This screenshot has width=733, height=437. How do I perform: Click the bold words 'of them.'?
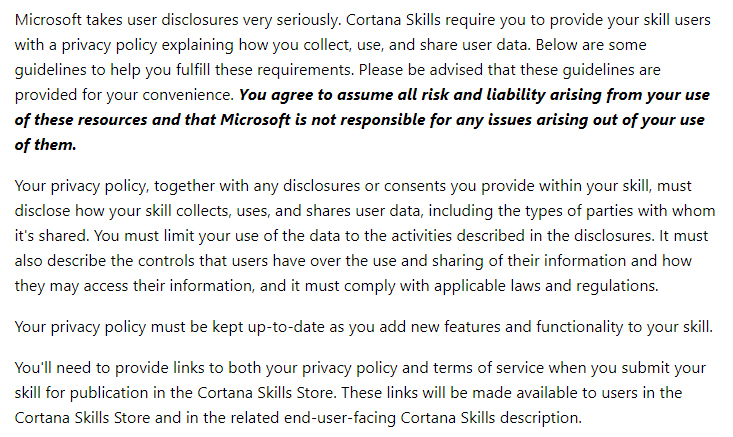click(x=45, y=145)
